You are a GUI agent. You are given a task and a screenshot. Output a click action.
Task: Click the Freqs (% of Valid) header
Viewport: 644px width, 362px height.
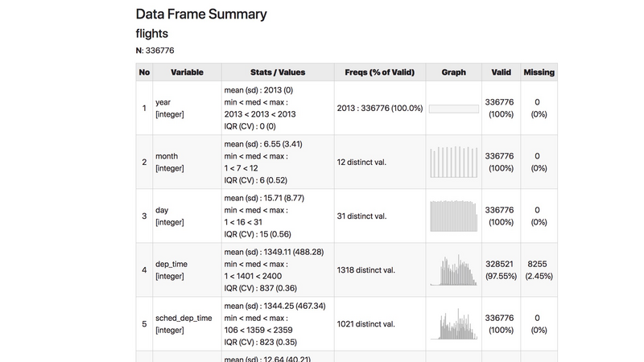click(378, 72)
